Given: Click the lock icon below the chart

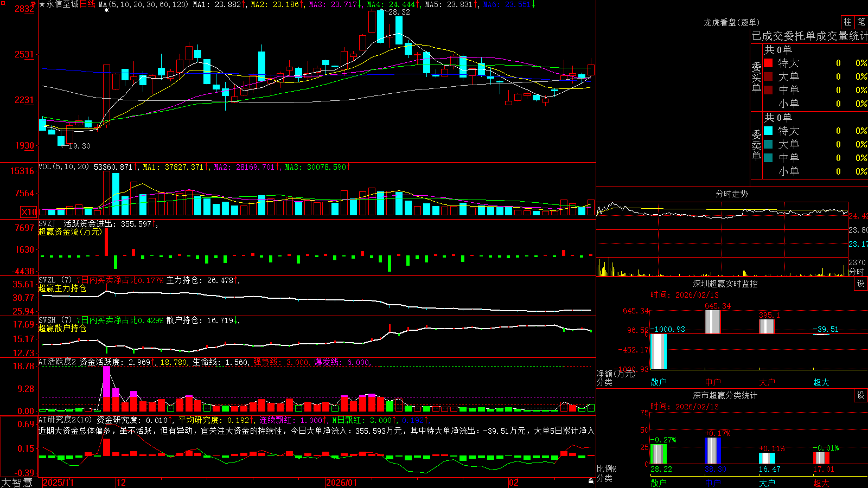Looking at the screenshot, I should point(591,481).
